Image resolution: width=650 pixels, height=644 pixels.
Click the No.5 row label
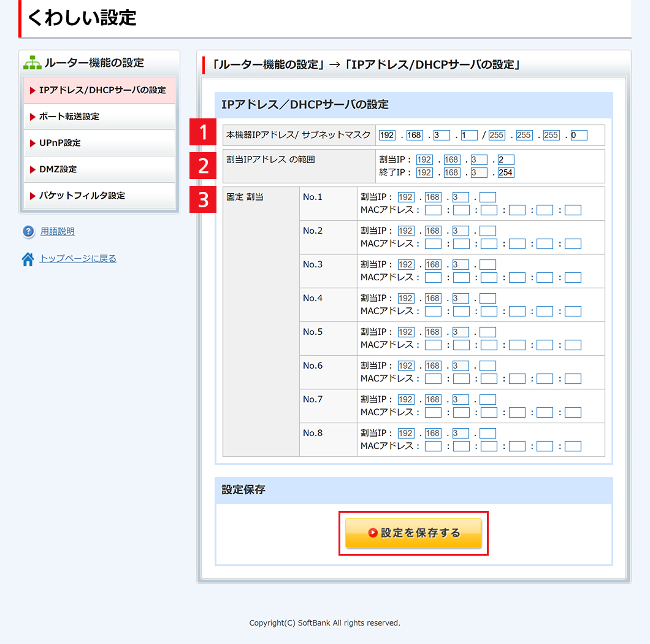[313, 332]
